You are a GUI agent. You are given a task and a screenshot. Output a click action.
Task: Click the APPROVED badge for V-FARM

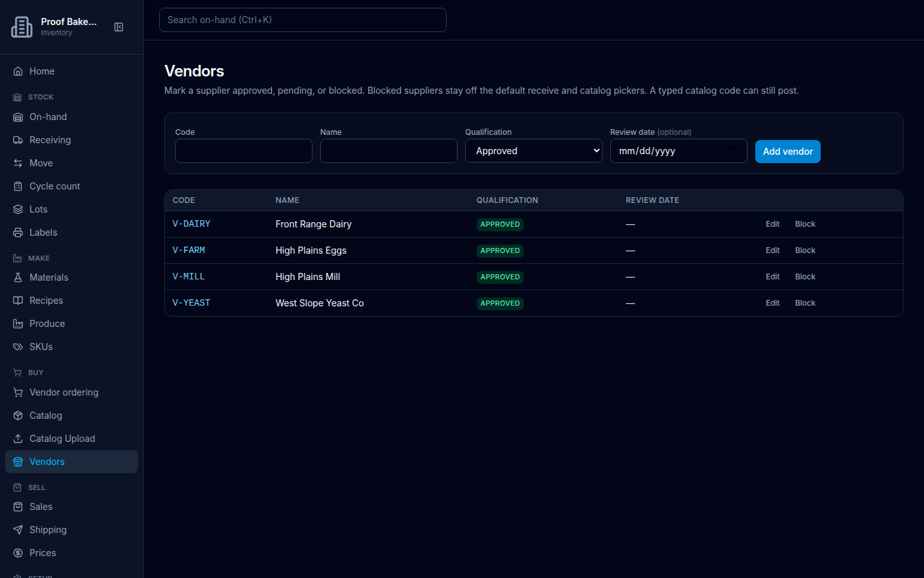click(500, 250)
